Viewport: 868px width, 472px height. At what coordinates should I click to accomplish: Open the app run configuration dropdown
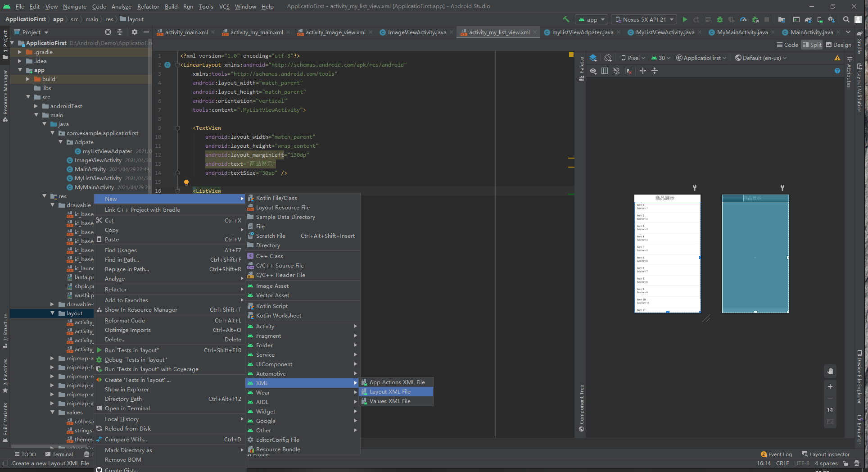(x=592, y=19)
